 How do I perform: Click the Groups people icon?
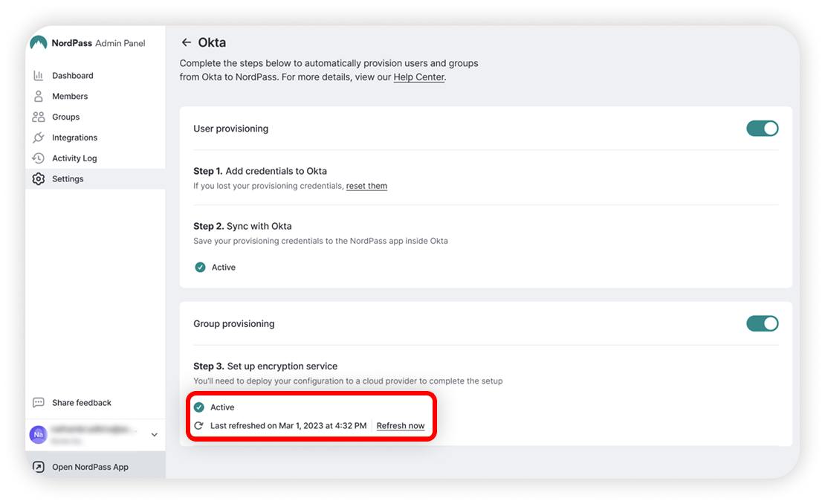[x=39, y=117]
